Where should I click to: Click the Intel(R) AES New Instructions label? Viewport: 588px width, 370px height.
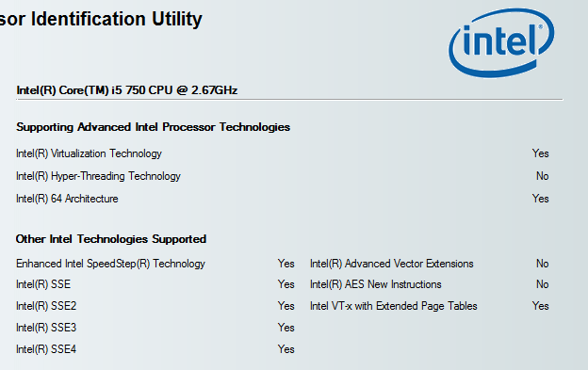[x=376, y=284]
